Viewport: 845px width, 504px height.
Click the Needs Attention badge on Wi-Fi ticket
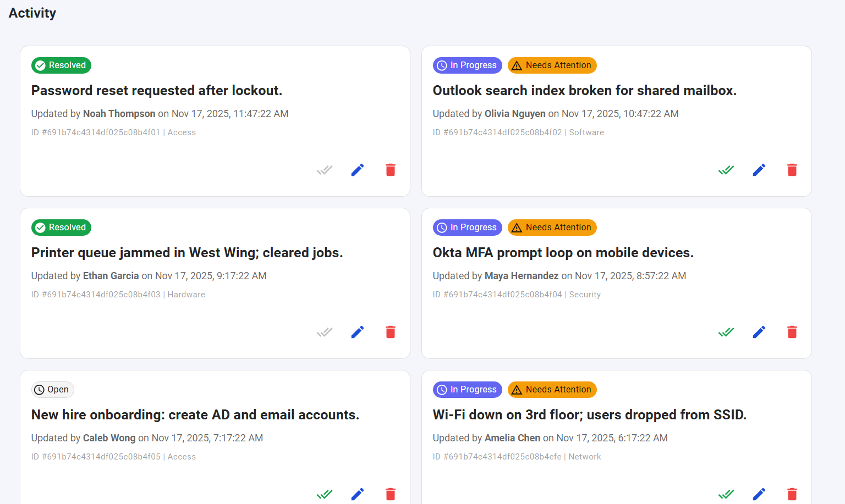tap(552, 389)
